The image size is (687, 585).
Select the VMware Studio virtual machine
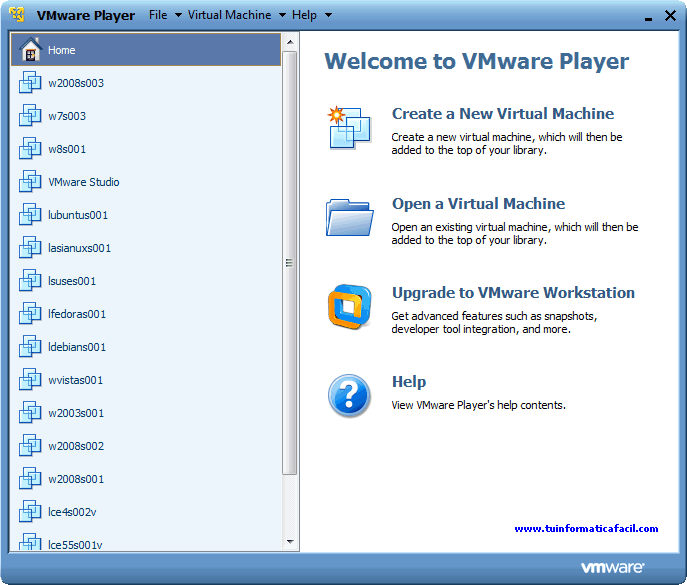pos(145,182)
